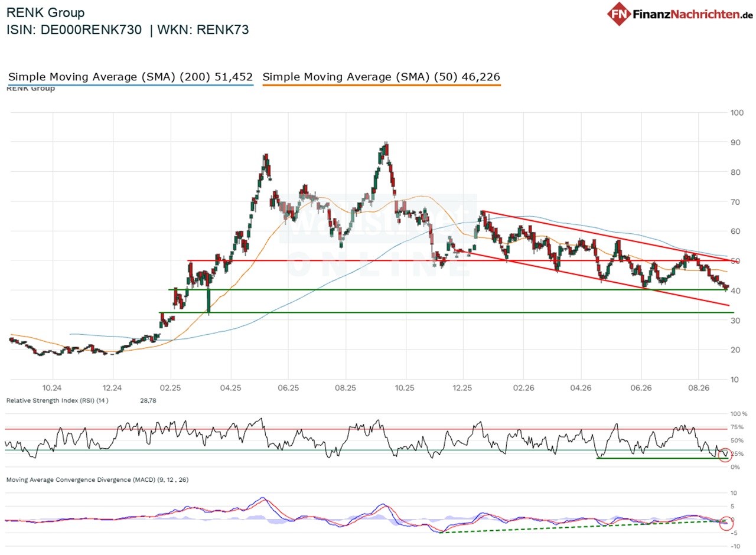Click the 80 price axis label
Image resolution: width=756 pixels, height=555 pixels.
[734, 172]
